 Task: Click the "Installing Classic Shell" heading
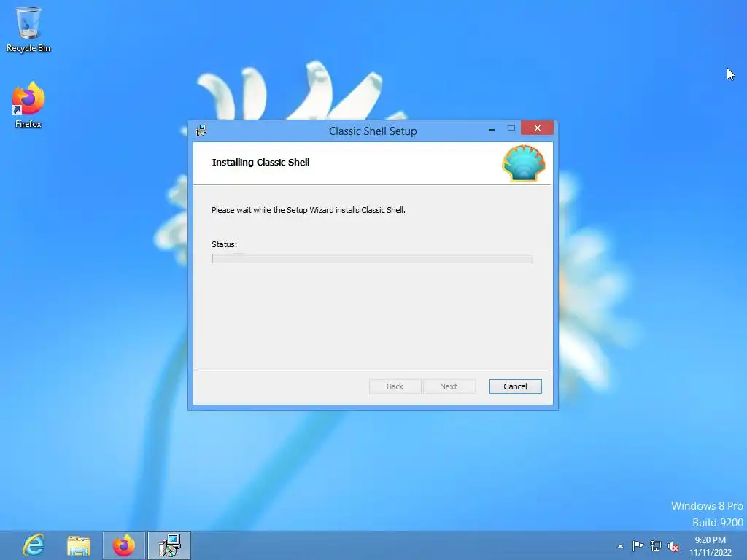pos(260,162)
